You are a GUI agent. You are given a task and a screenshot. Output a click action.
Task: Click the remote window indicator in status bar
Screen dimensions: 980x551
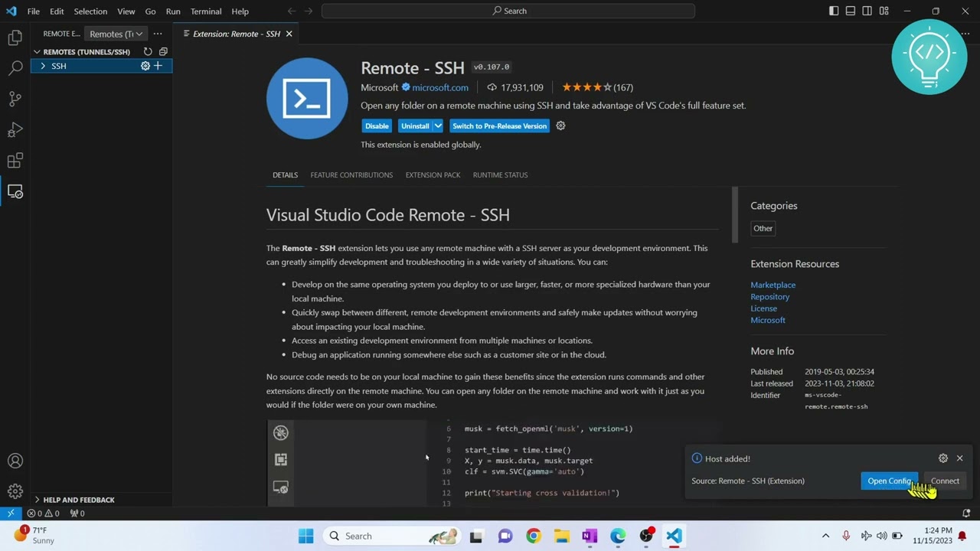pyautogui.click(x=10, y=514)
